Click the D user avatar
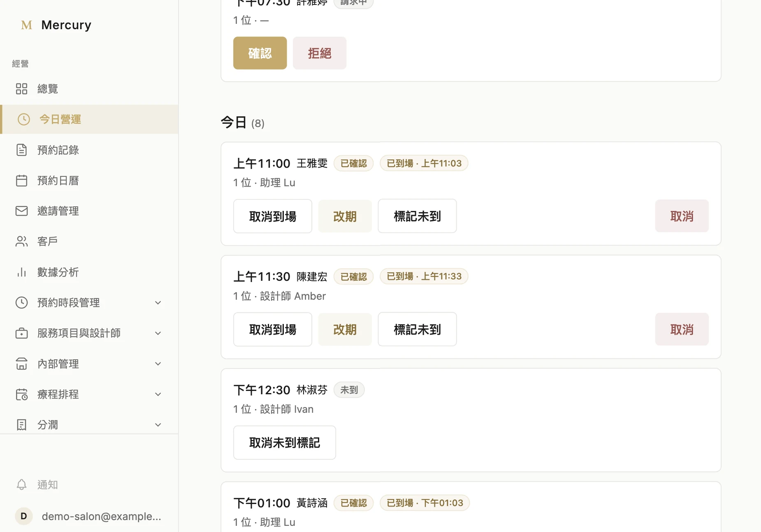Image resolution: width=761 pixels, height=532 pixels. pyautogui.click(x=24, y=516)
